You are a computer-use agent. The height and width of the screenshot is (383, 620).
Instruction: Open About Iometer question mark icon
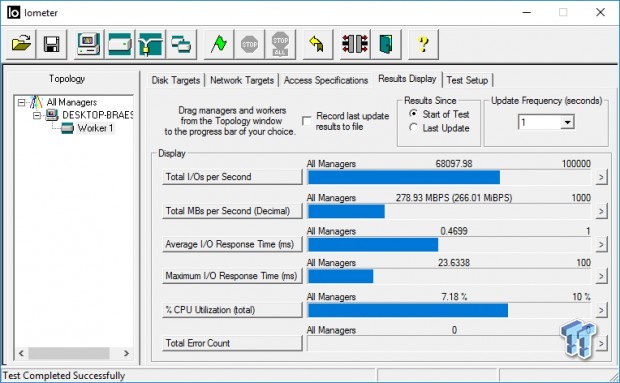423,44
